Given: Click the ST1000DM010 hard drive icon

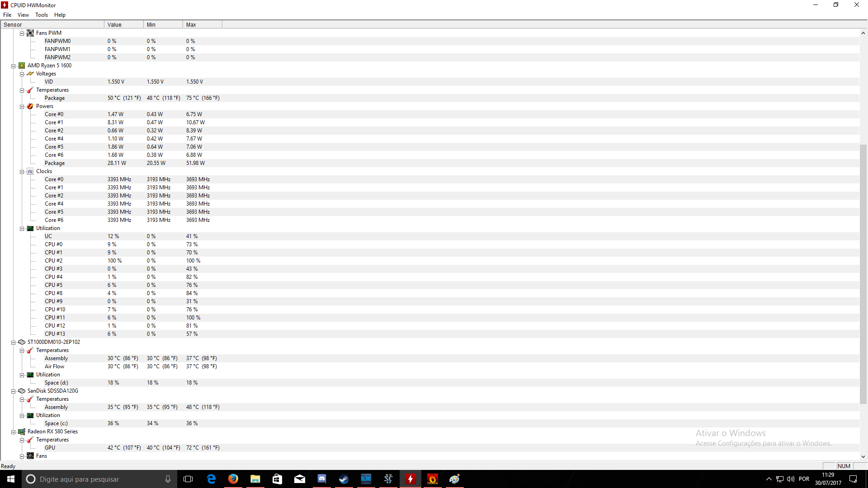Looking at the screenshot, I should click(x=22, y=342).
